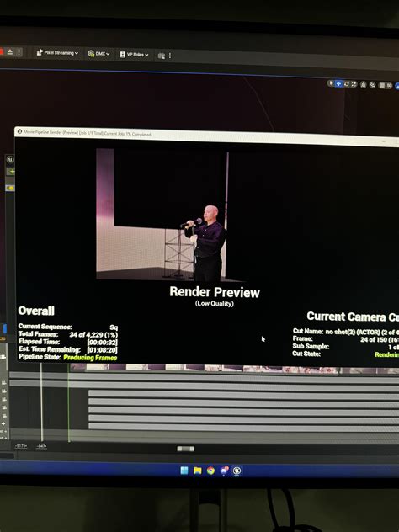Image resolution: width=399 pixels, height=532 pixels.
Task: Switch to the rotate gizmo tool
Action: (x=347, y=84)
